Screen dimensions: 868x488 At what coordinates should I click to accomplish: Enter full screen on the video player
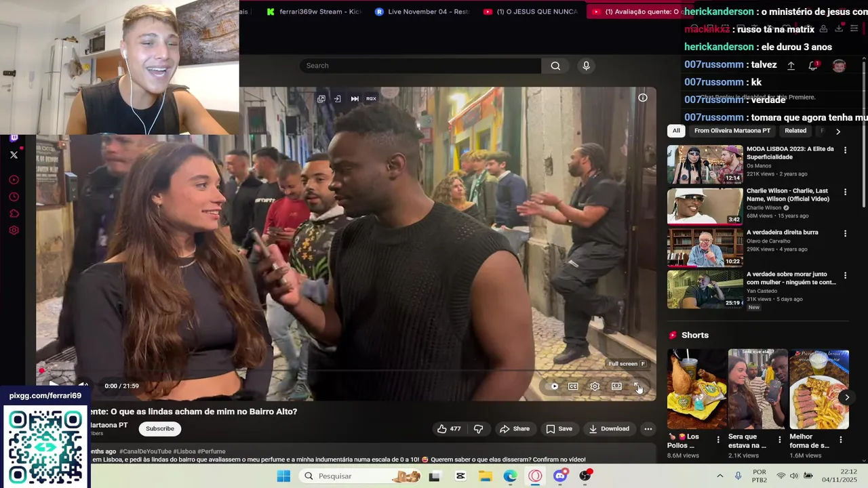coord(637,386)
